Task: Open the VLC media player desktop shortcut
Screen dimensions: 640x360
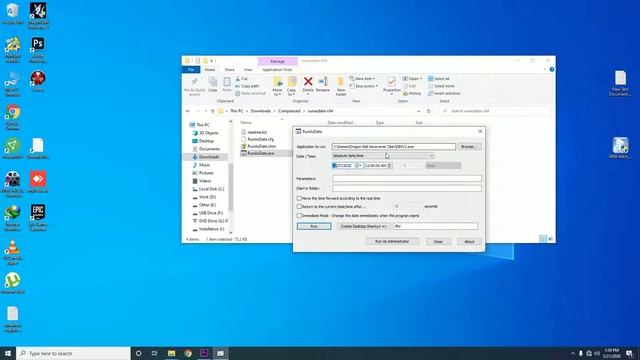Action: 13,253
